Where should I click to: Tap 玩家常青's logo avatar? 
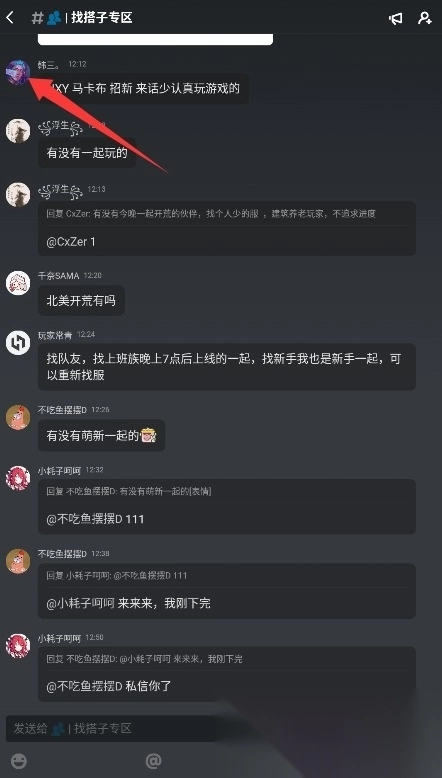18,343
